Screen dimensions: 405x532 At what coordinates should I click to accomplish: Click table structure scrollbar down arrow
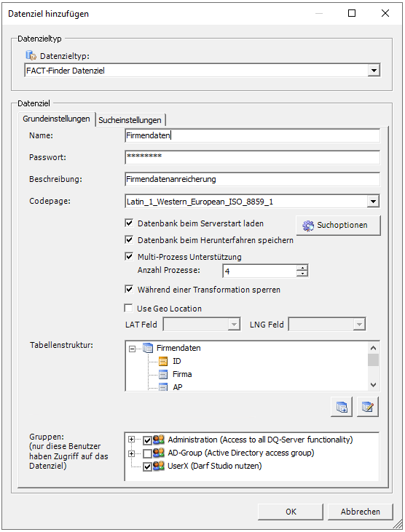373,385
